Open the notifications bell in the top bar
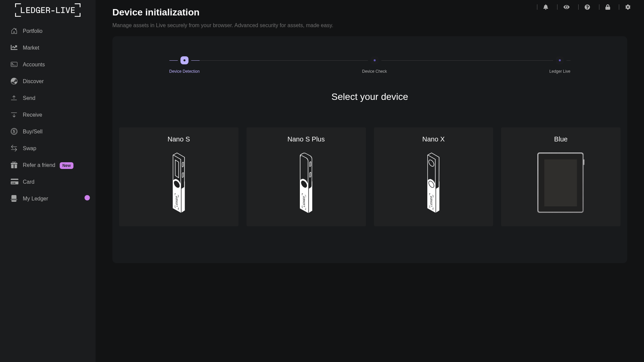Screen dimensions: 644x362 (x=546, y=7)
